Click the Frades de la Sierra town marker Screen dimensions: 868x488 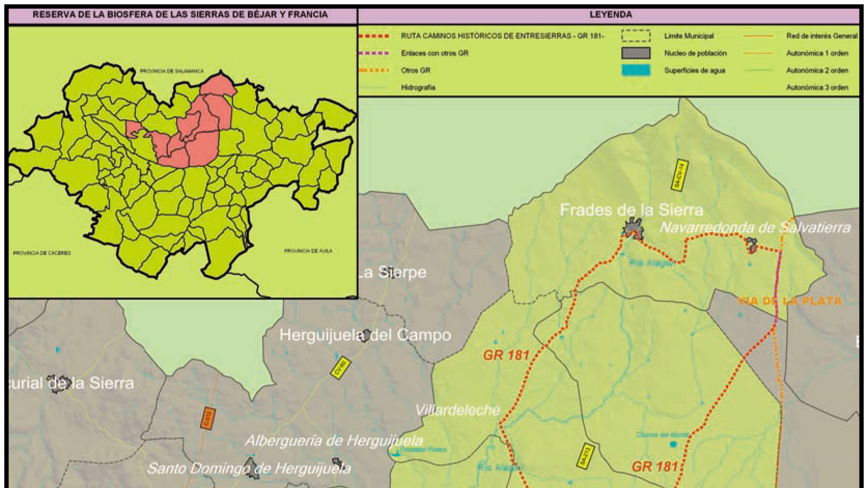coord(632,228)
